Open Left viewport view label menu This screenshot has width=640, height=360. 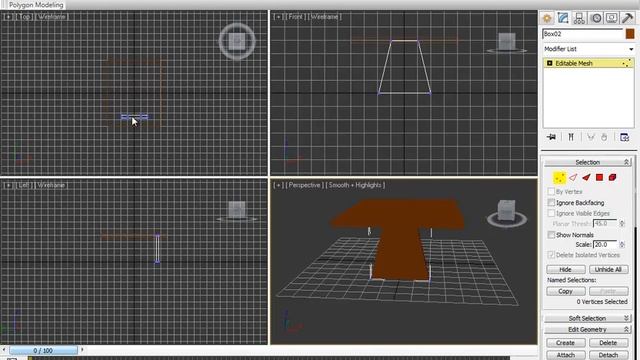point(24,185)
